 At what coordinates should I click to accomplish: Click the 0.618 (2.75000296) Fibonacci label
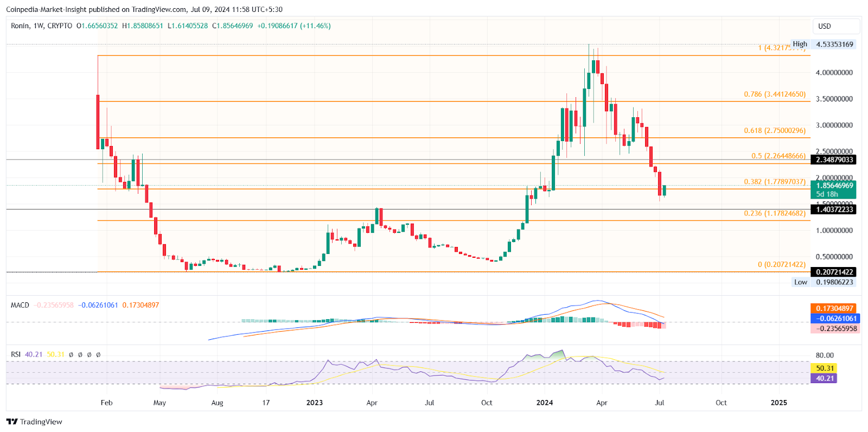775,130
